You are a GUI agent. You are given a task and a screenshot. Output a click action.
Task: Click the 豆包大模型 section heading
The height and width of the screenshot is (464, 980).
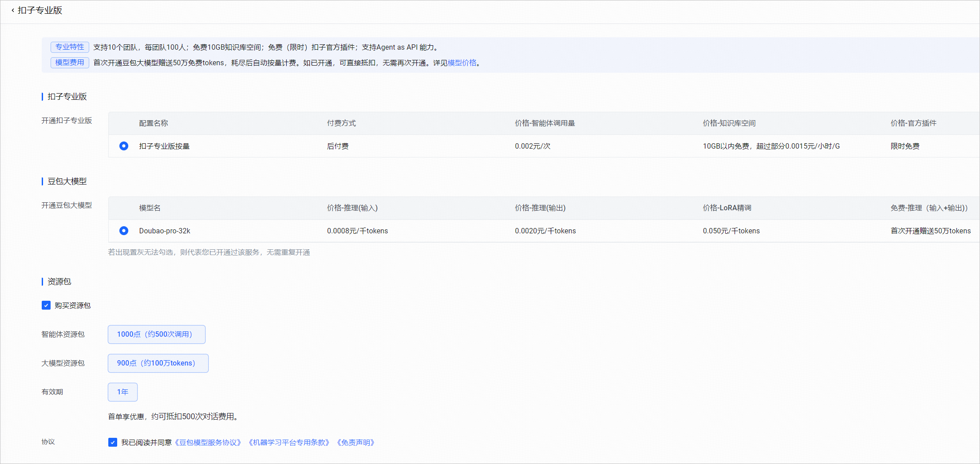click(67, 181)
